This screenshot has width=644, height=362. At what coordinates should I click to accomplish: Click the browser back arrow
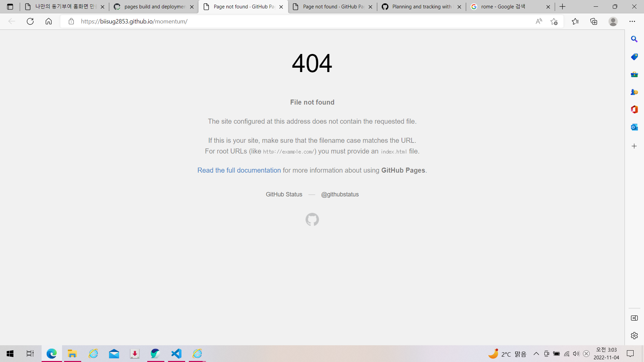click(12, 21)
